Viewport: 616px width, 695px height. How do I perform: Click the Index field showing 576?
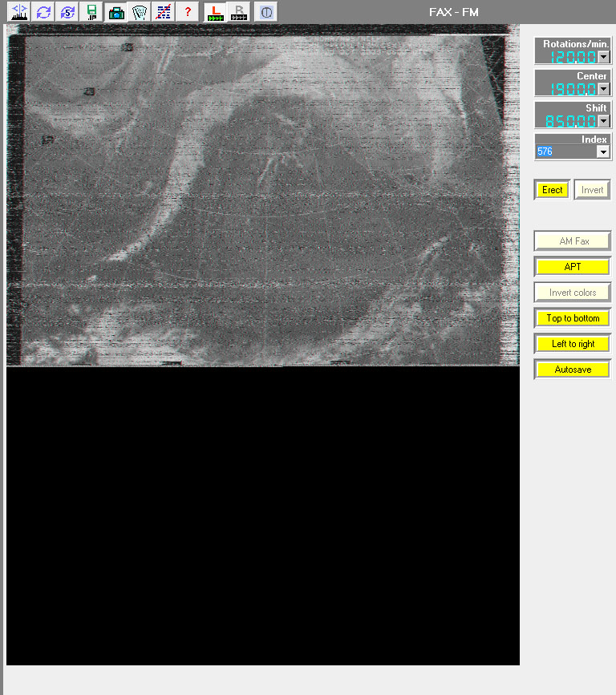coord(566,152)
